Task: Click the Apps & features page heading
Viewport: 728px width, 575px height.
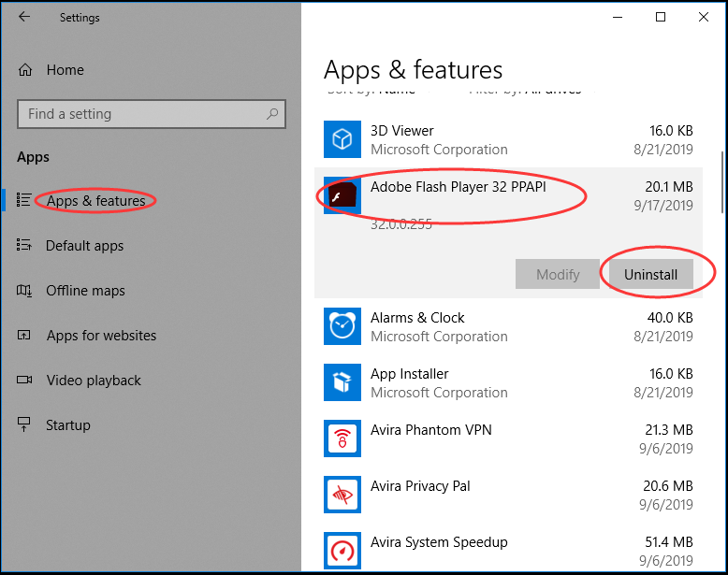Action: click(414, 70)
